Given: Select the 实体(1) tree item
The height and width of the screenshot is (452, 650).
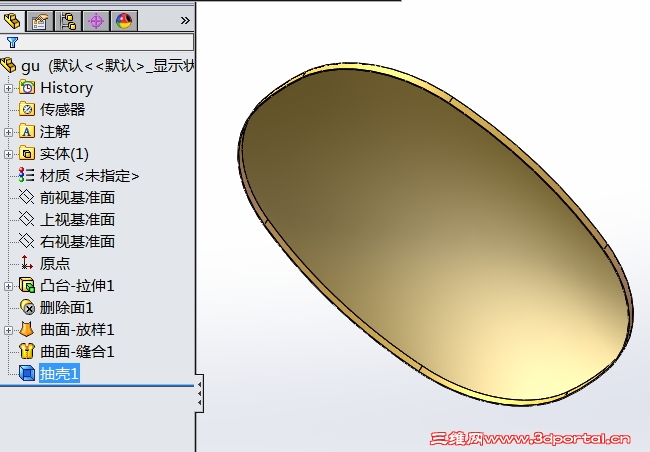Looking at the screenshot, I should pos(64,154).
